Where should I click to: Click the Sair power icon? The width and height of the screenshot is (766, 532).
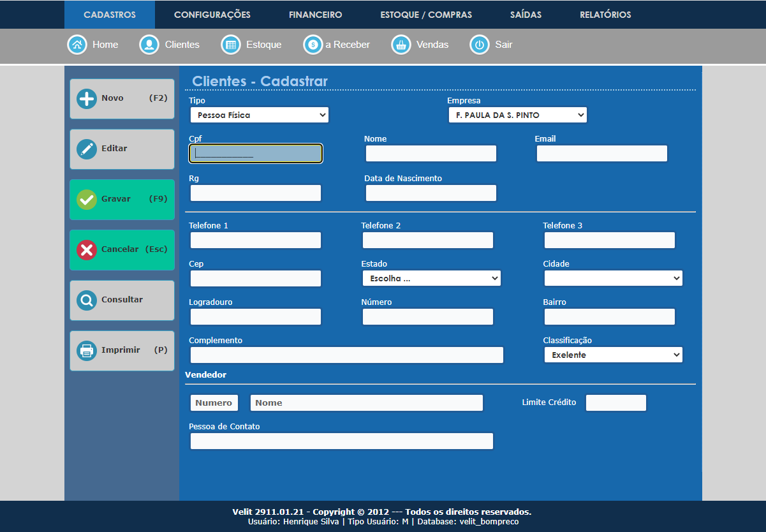(480, 45)
